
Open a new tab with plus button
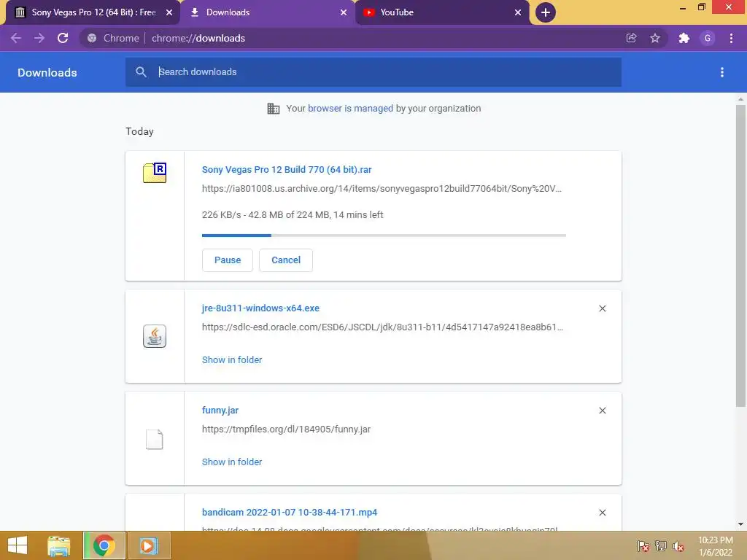tap(546, 12)
